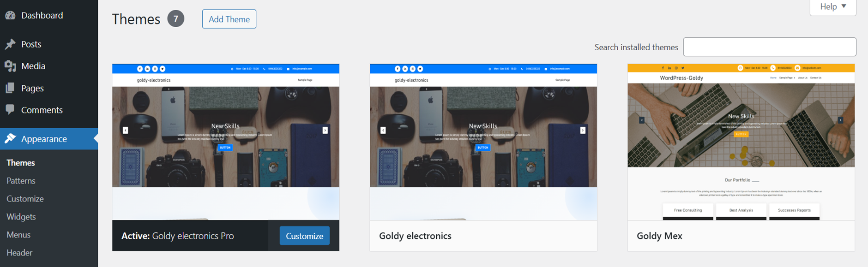The height and width of the screenshot is (267, 868).
Task: Open the Widgets submenu item
Action: coord(21,217)
